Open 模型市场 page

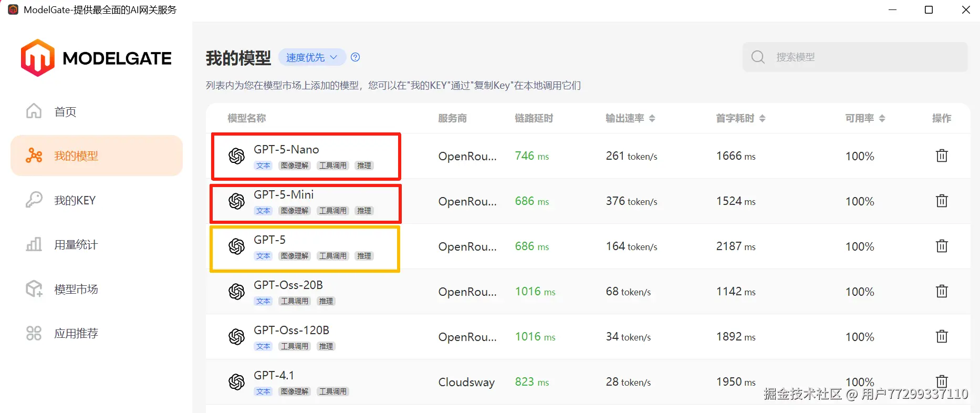click(x=97, y=289)
